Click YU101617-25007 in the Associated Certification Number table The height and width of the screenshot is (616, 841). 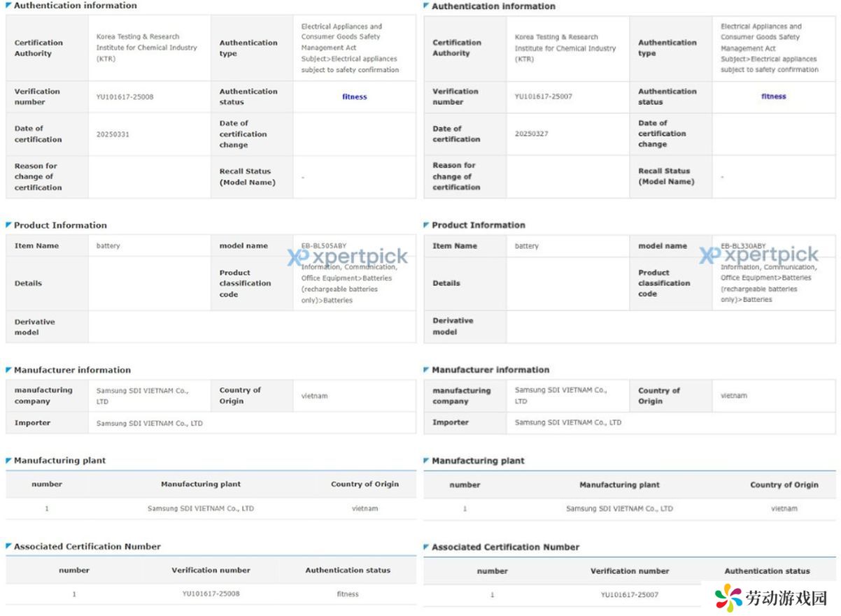pyautogui.click(x=630, y=595)
